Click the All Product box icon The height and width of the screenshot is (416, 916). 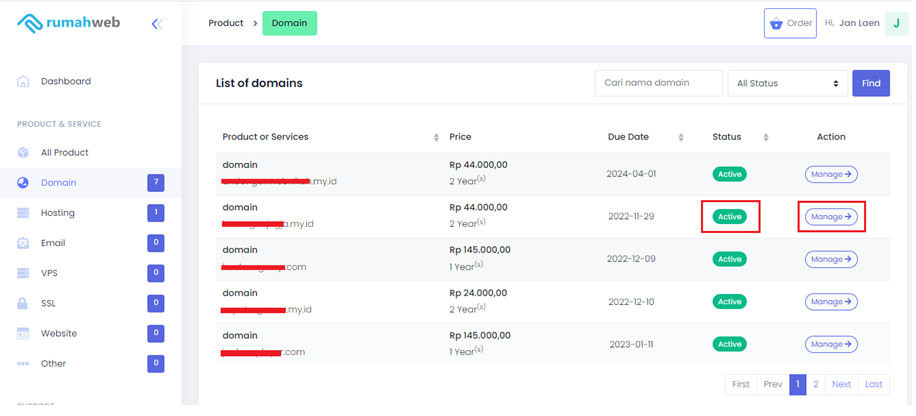pos(23,152)
